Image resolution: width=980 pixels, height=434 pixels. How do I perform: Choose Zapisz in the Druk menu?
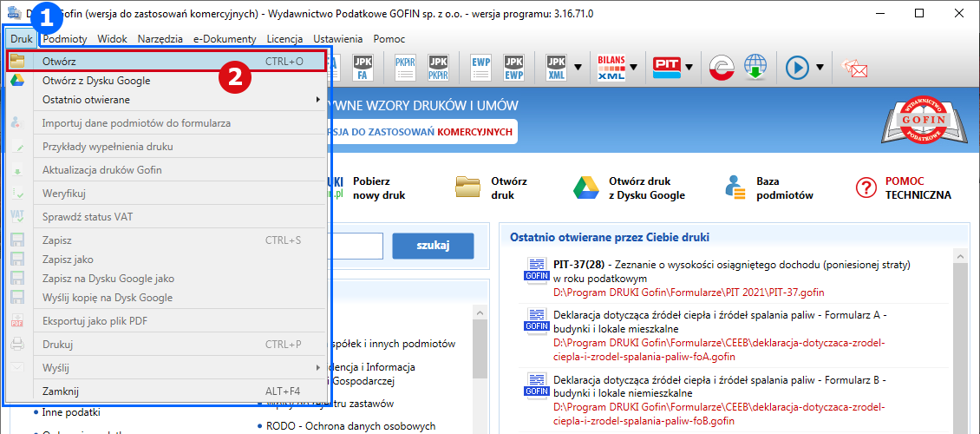[167, 240]
